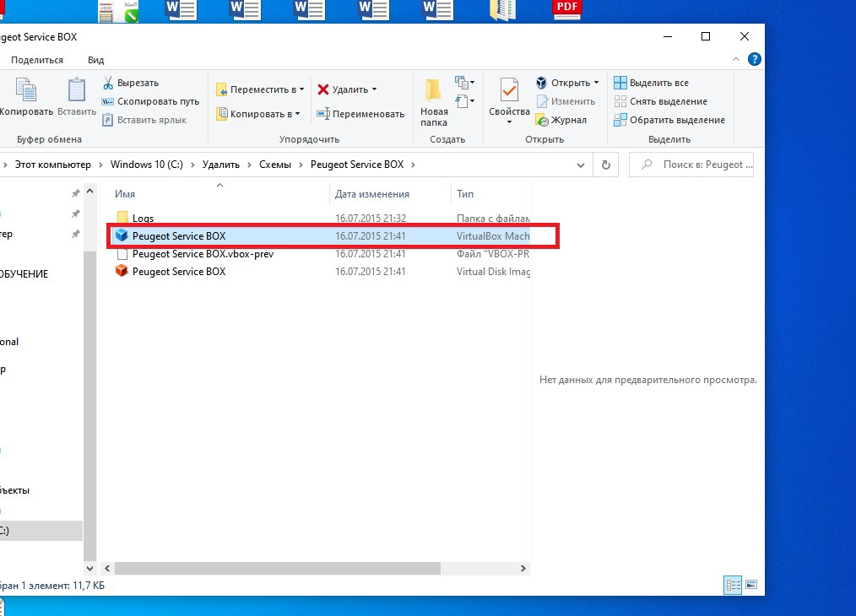Open the Вид (View) ribbon tab
The width and height of the screenshot is (856, 616).
pyautogui.click(x=95, y=60)
